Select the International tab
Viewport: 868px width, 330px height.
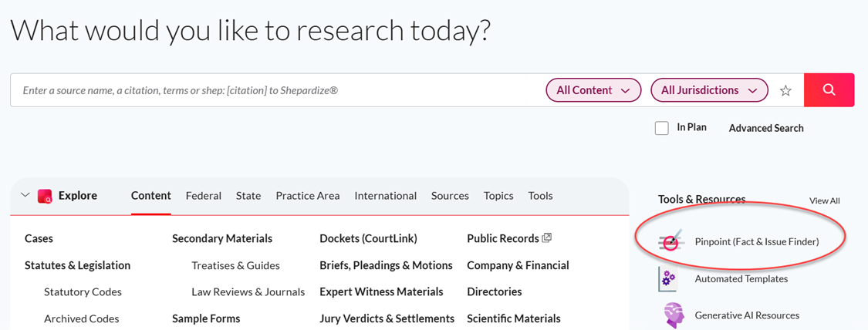pos(385,196)
